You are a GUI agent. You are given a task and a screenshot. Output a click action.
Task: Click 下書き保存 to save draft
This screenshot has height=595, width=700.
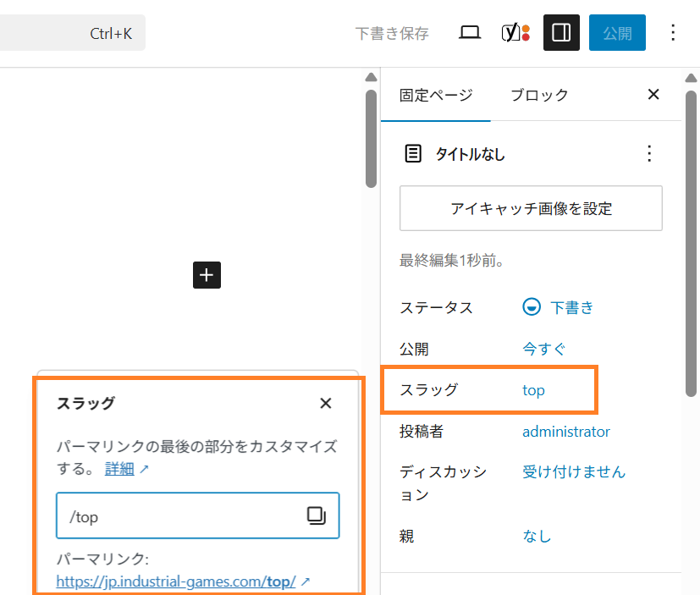coord(392,33)
